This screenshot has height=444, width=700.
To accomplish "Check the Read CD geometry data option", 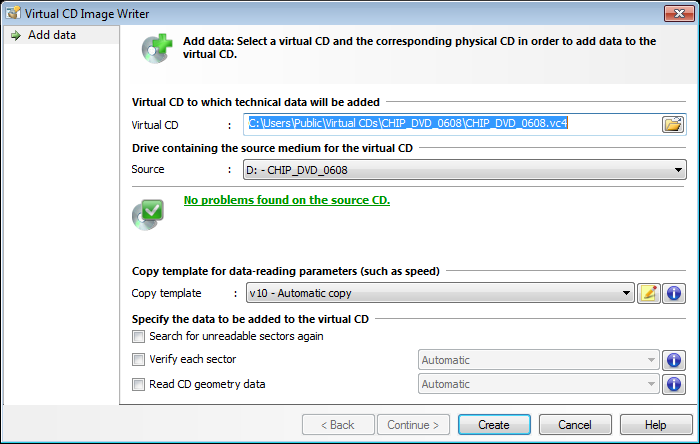I will 138,384.
